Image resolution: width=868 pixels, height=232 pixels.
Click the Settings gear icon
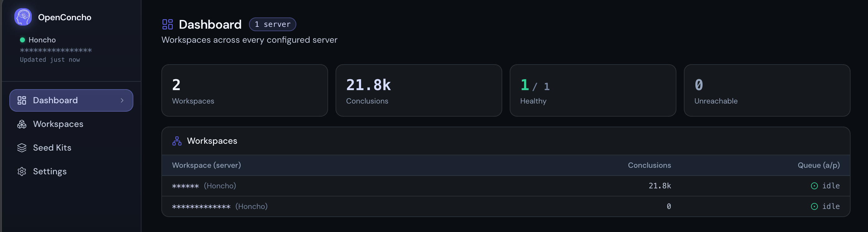point(22,171)
